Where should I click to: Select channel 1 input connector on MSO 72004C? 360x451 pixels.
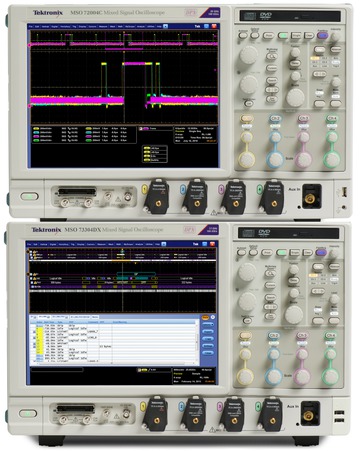coord(158,203)
